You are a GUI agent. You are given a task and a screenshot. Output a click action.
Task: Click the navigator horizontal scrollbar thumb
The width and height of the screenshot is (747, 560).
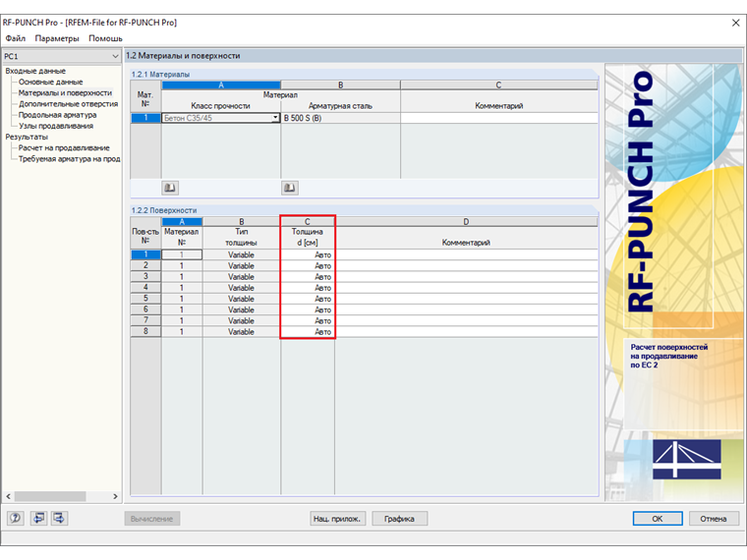(50, 496)
